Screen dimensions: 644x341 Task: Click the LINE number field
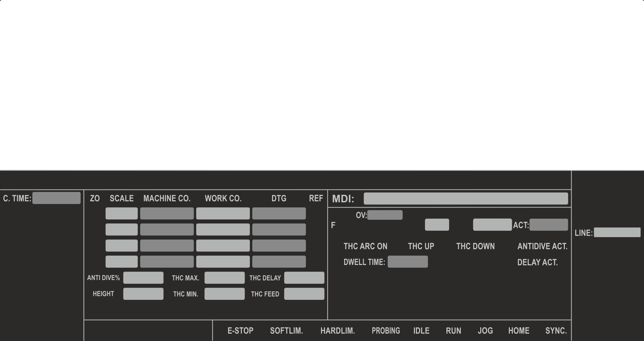[617, 232]
